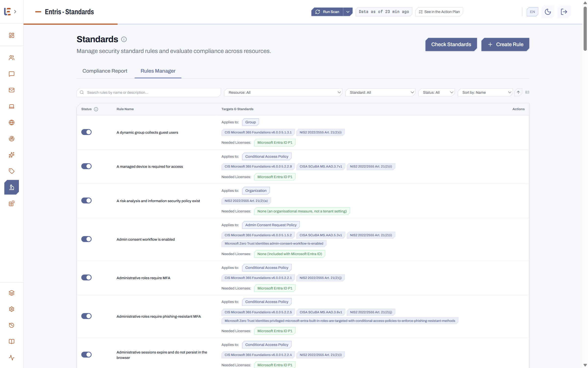Open See in the Action Plan
Image resolution: width=588 pixels, height=368 pixels.
point(439,12)
